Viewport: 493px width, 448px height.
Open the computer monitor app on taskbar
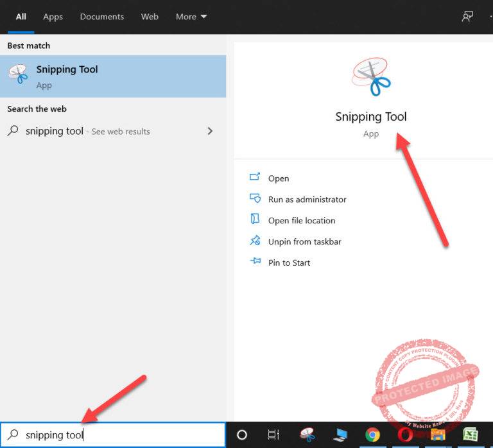click(x=340, y=435)
